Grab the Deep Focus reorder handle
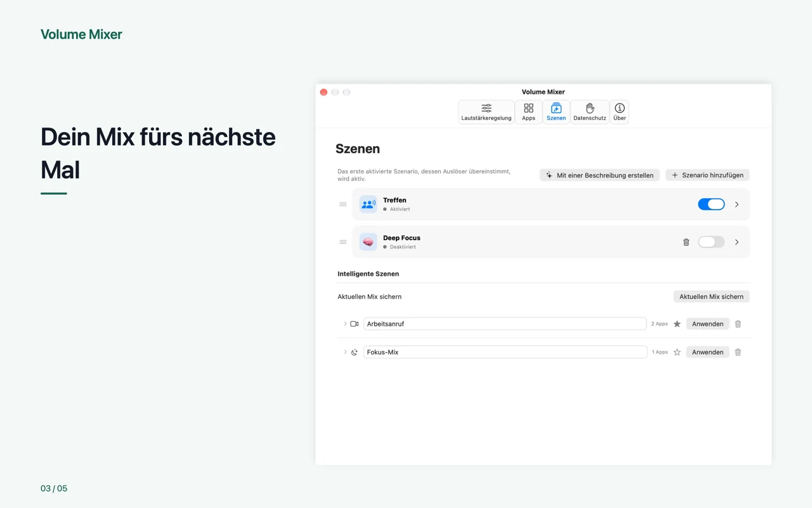The image size is (812, 508). coord(343,242)
